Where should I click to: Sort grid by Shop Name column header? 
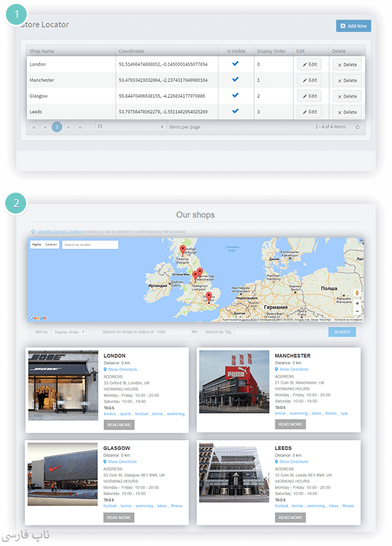[41, 50]
